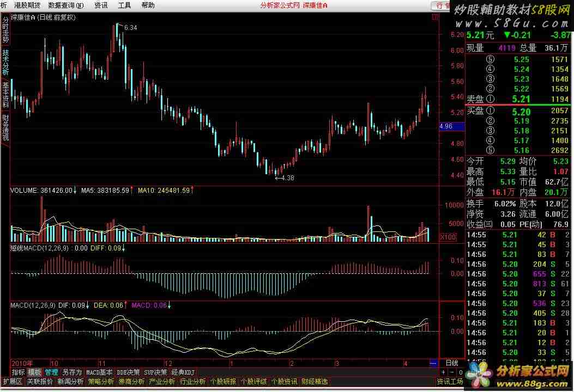
Task: Click the 6.34 high price annotation
Action: tap(130, 27)
